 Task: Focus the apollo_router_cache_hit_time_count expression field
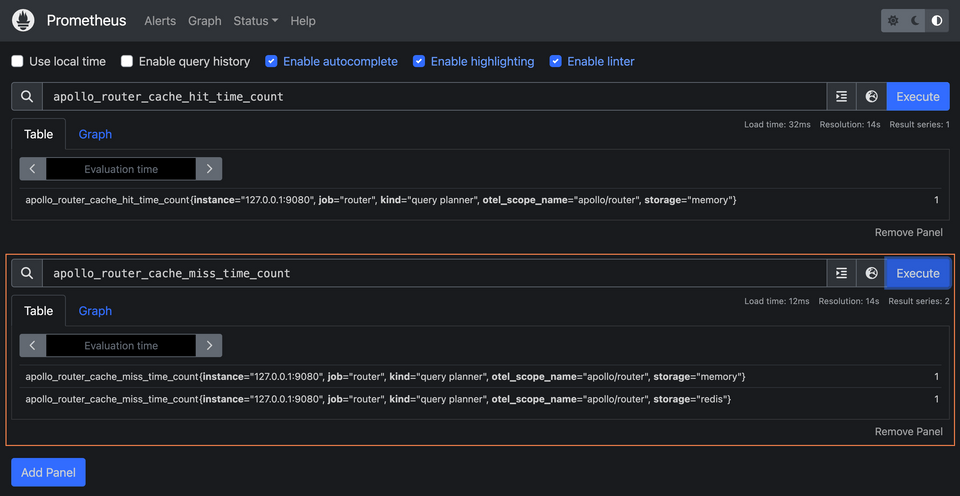pos(435,97)
